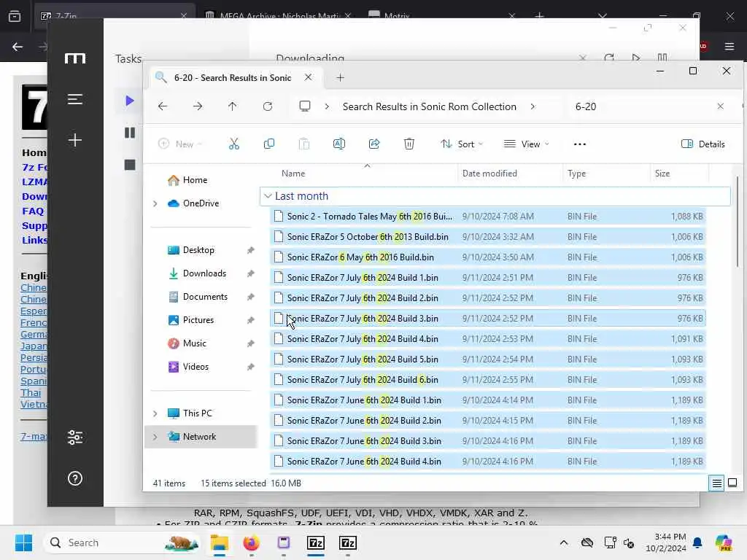
Task: Open Motrix preferences sliders icon
Action: click(x=75, y=437)
